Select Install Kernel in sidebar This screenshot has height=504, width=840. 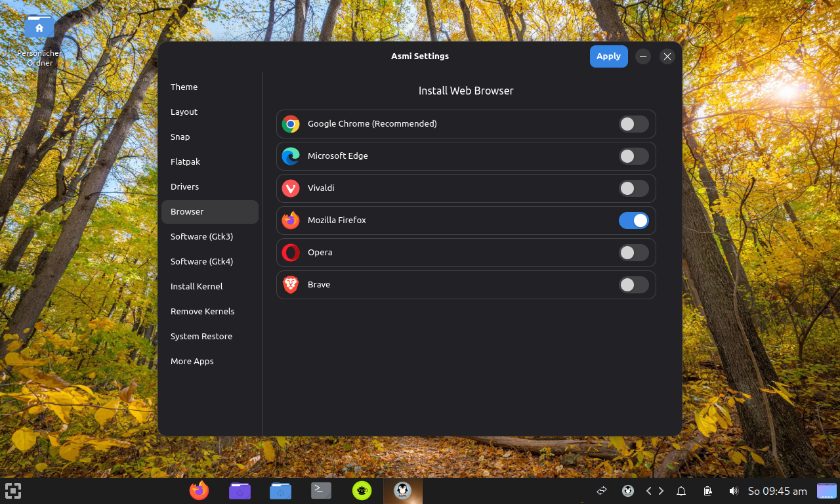pos(196,287)
